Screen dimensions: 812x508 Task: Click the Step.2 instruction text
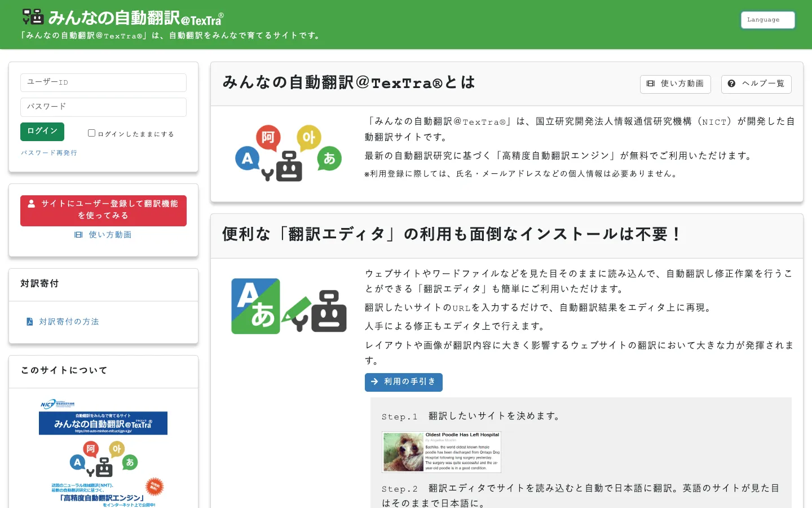coord(581,496)
